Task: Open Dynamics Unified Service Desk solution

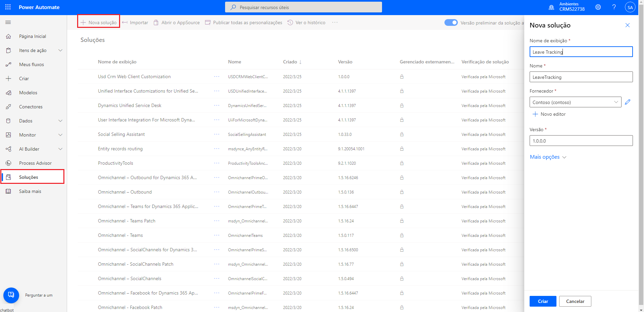Action: [129, 105]
